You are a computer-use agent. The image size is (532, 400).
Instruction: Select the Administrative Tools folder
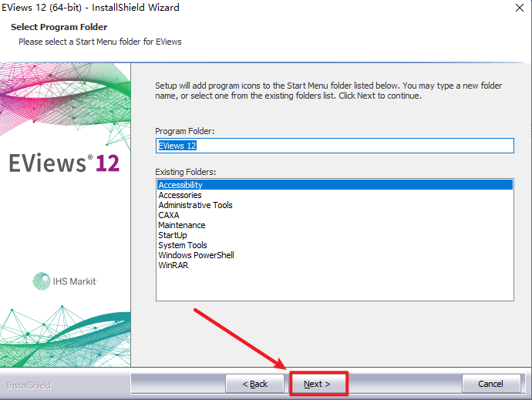(195, 205)
